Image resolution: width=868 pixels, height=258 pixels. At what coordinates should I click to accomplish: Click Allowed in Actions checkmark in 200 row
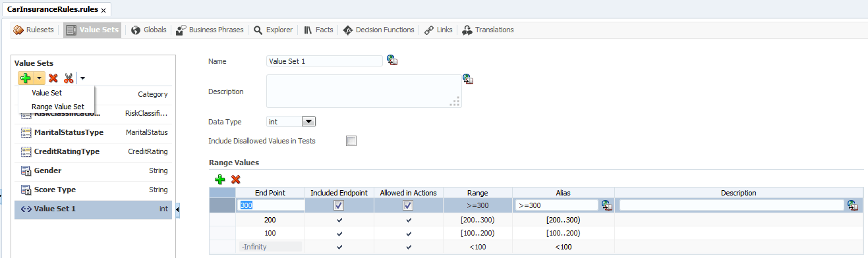(x=409, y=220)
